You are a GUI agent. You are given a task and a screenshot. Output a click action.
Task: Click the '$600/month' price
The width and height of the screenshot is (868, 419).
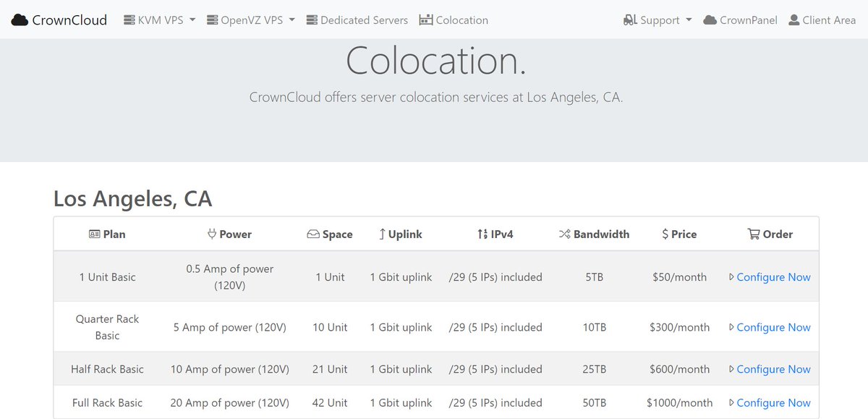coord(680,369)
